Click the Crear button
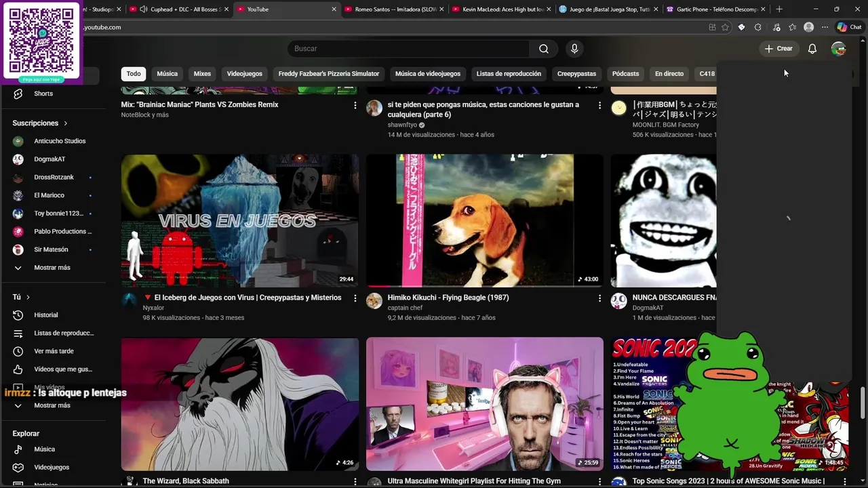The height and width of the screenshot is (488, 868). click(x=778, y=49)
